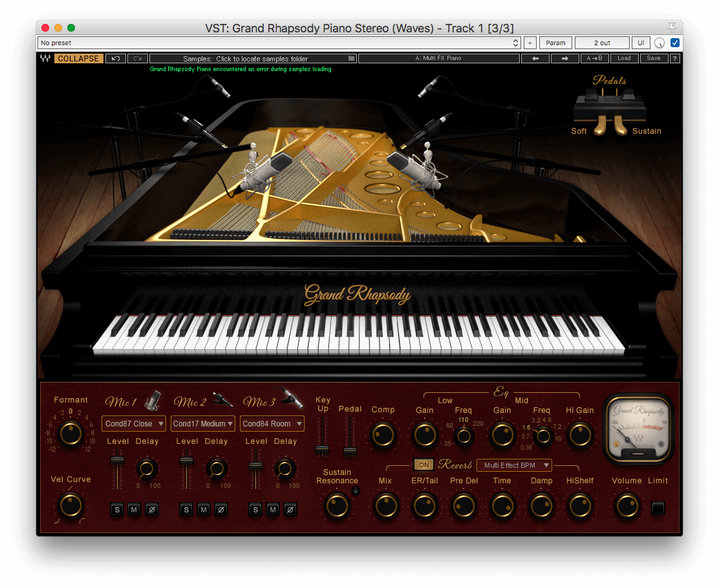Toggle the Reverb ON button

[424, 465]
